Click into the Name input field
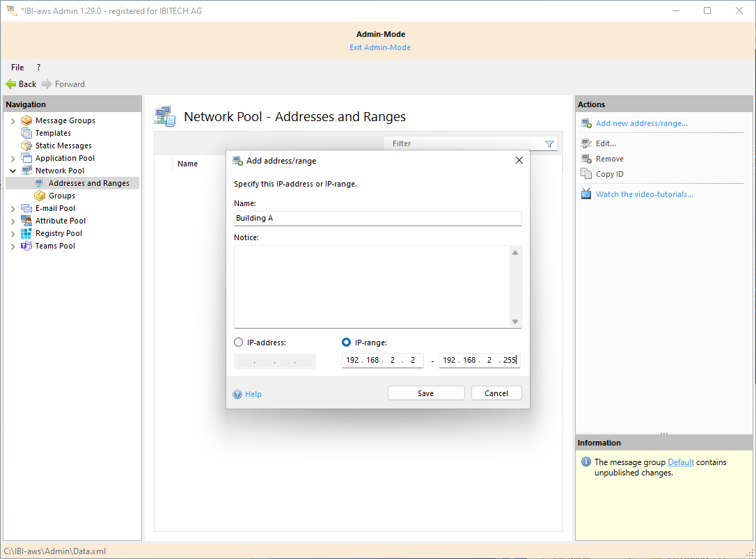This screenshot has width=756, height=559. click(377, 219)
